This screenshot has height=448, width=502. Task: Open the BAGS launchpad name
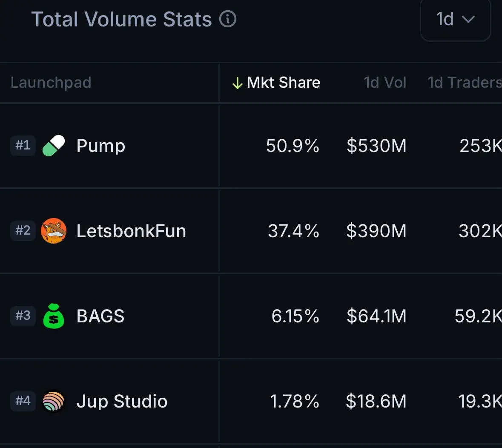(100, 316)
